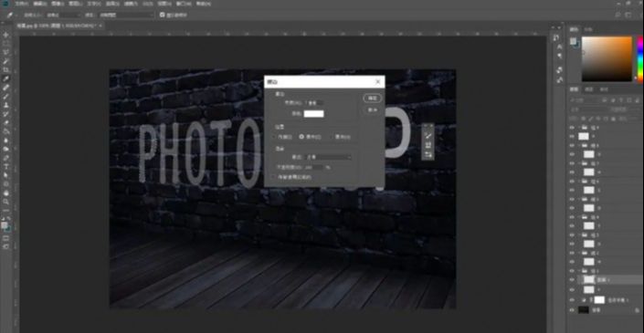Confirm the Stroke dialog with OK
The image size is (644, 333).
(372, 99)
